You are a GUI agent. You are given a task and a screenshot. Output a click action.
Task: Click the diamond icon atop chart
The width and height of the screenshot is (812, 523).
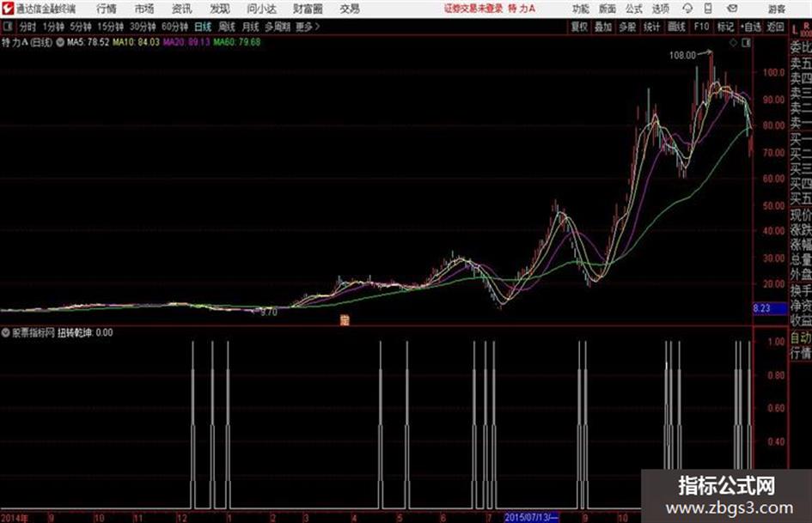click(733, 43)
